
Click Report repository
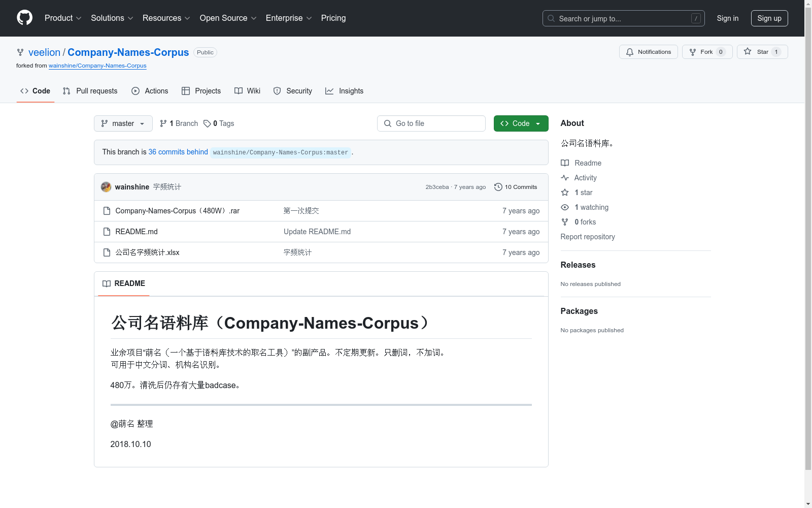click(x=588, y=237)
